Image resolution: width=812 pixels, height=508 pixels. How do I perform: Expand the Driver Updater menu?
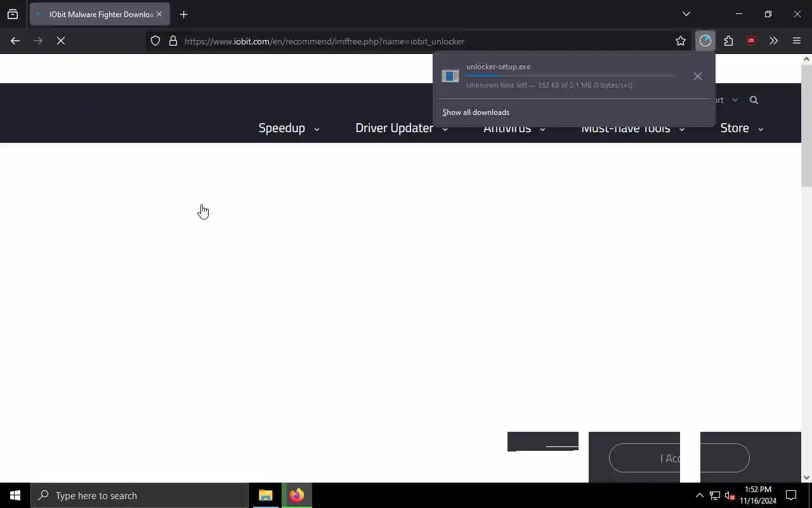(x=402, y=128)
